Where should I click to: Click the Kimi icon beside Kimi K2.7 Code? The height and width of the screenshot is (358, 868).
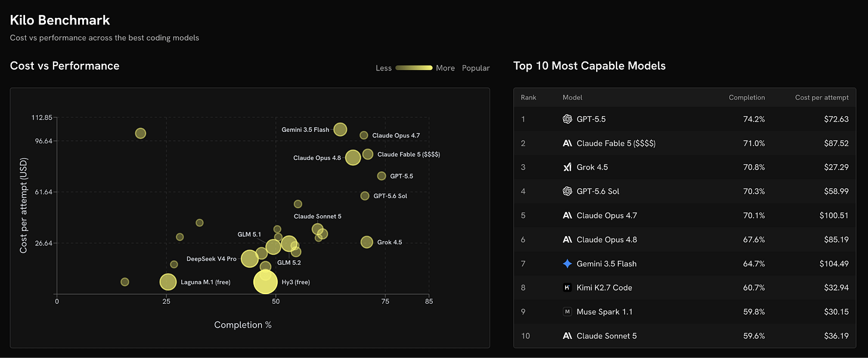pos(568,288)
